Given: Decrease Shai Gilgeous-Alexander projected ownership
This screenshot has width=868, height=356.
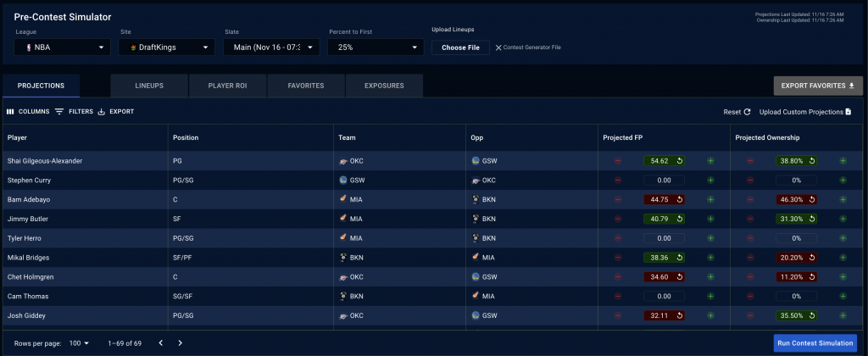Looking at the screenshot, I should click(x=750, y=161).
